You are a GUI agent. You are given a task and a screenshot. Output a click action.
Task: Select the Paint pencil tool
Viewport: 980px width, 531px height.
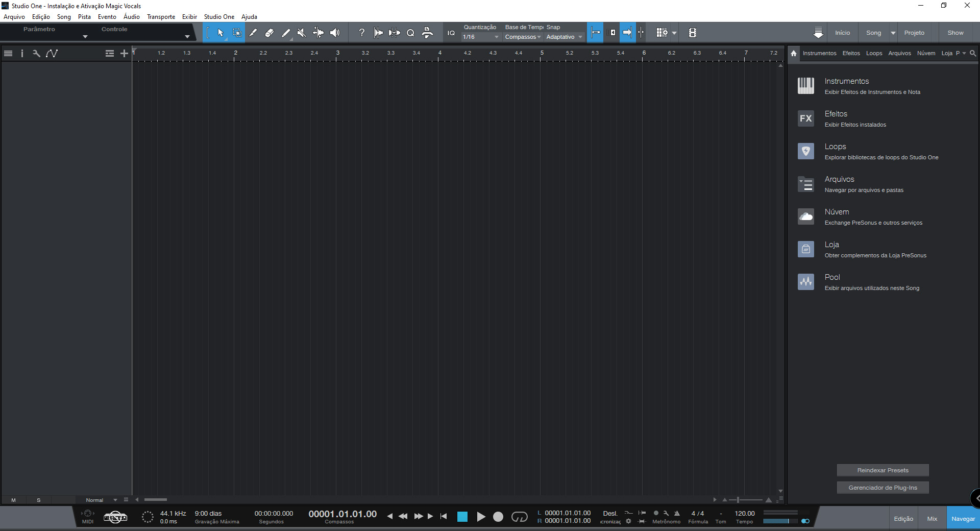pyautogui.click(x=286, y=33)
